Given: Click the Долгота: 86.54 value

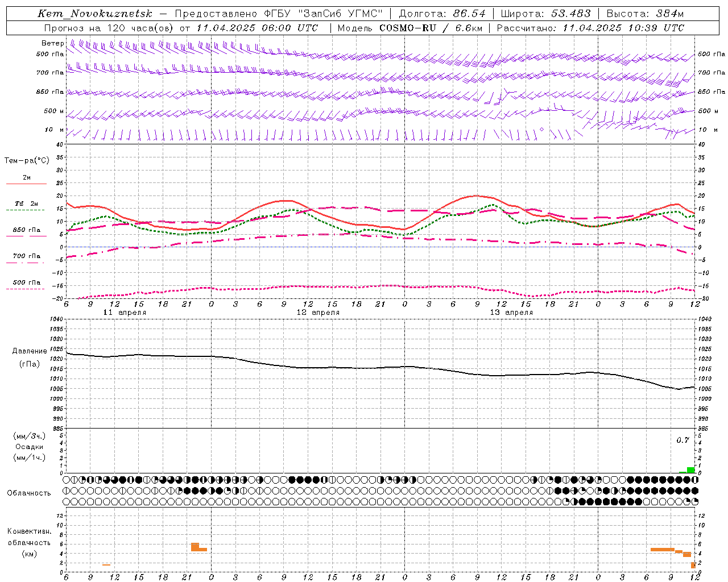Looking at the screenshot, I should tap(442, 14).
